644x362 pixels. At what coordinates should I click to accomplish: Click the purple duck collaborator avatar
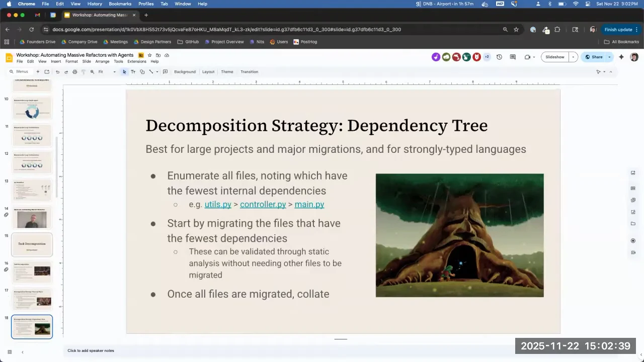pos(436,57)
